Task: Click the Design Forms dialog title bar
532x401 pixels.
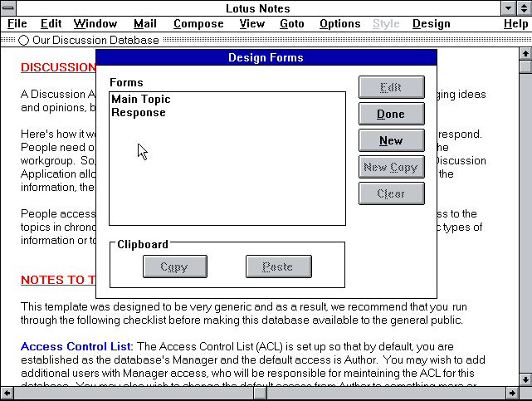Action: [266, 57]
